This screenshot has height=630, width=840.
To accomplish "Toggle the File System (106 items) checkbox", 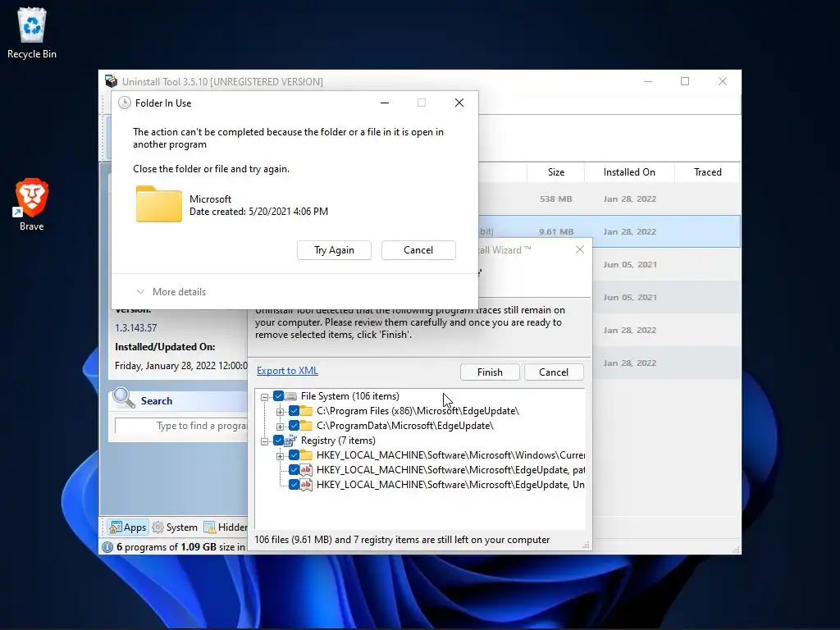I will (278, 396).
